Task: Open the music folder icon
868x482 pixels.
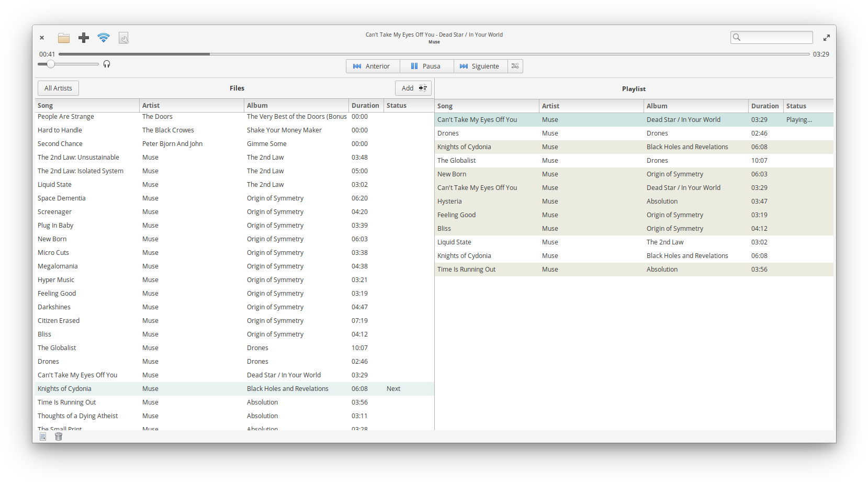Action: coord(64,38)
